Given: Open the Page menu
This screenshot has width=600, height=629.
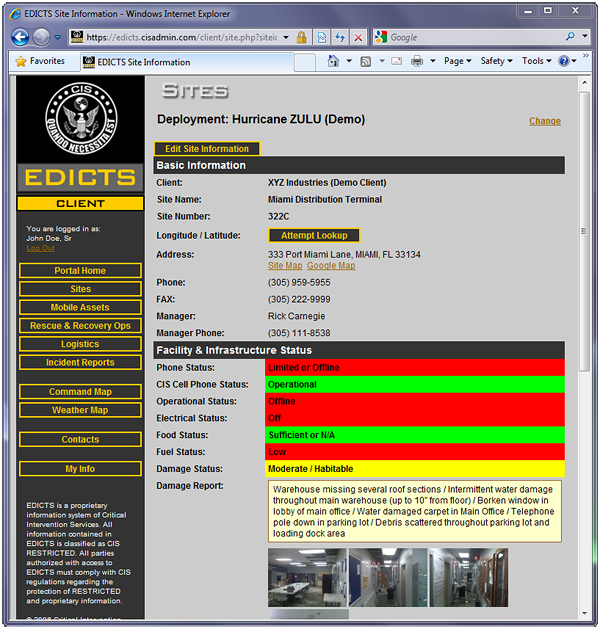Looking at the screenshot, I should [457, 61].
